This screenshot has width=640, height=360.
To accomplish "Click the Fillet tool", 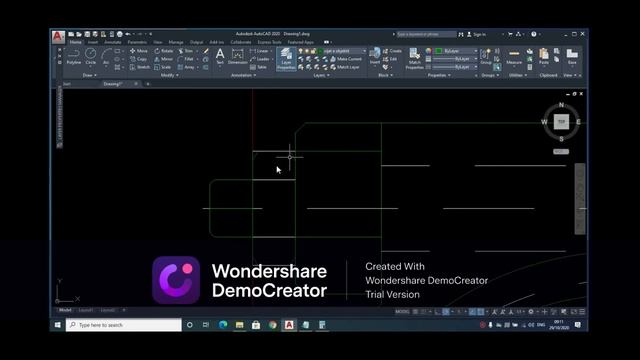I will pos(186,59).
